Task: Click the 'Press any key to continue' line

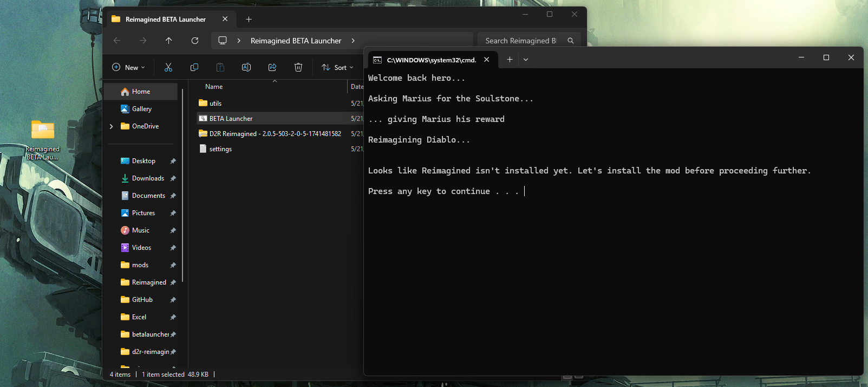Action: point(443,191)
